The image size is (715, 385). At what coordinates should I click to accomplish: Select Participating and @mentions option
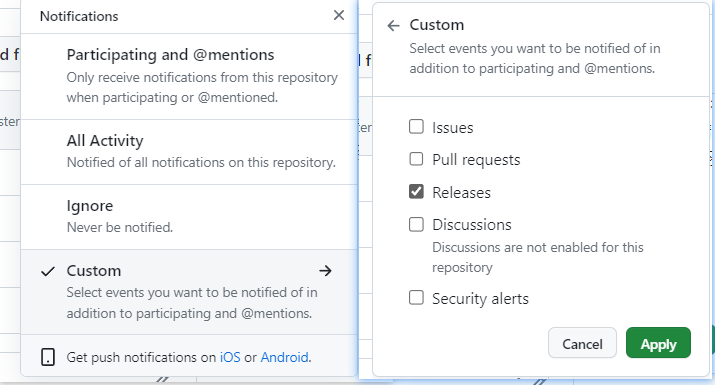coord(189,76)
